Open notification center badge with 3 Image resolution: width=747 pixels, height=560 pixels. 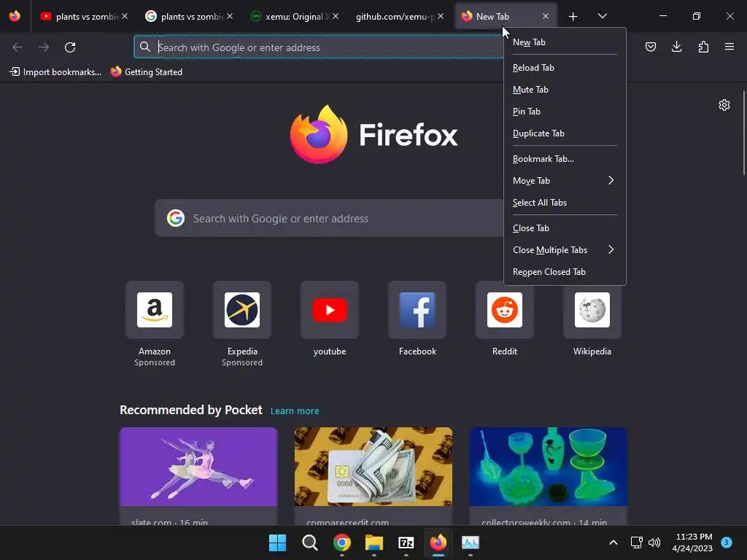[726, 542]
